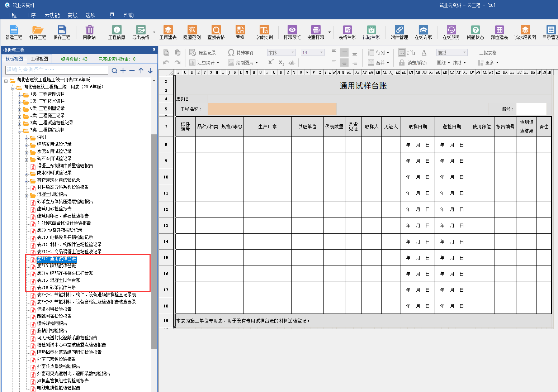
Task: Save the project via 保存工程
Action: click(62, 32)
